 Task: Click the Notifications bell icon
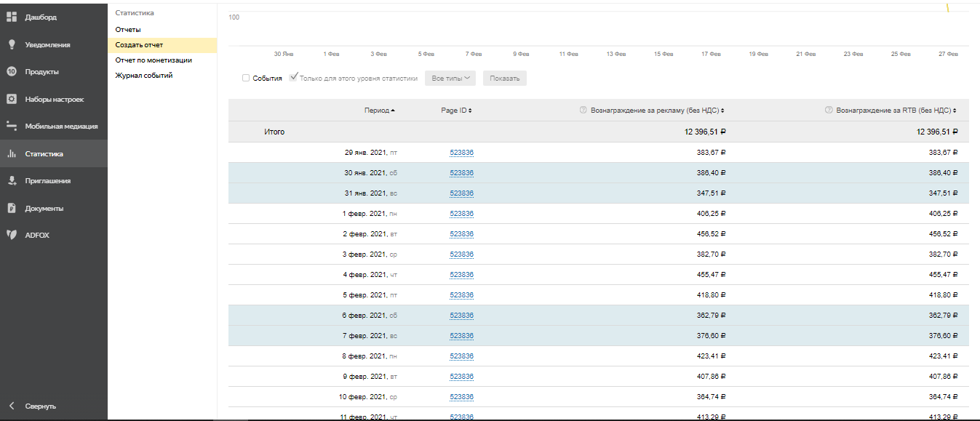(x=12, y=44)
